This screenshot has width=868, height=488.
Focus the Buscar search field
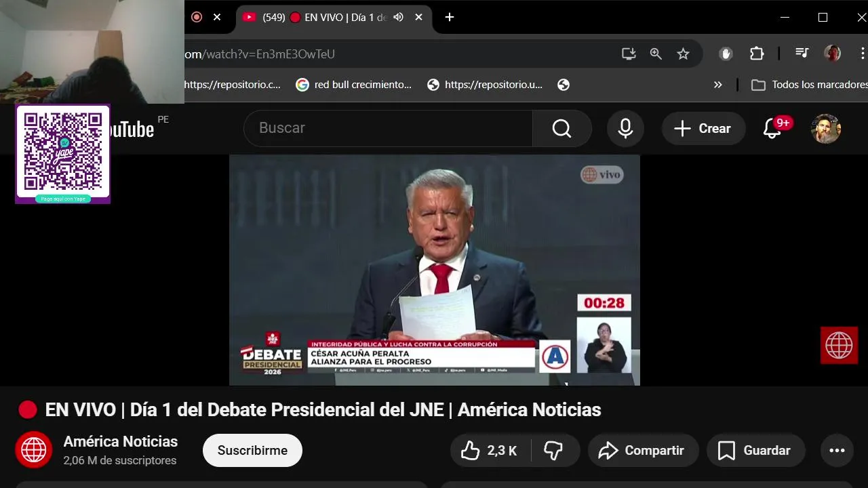tap(388, 128)
